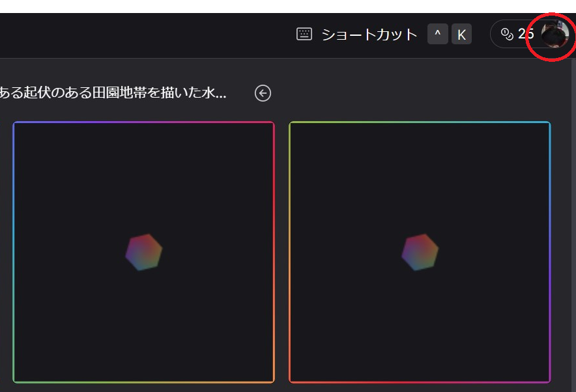The width and height of the screenshot is (576, 392).
Task: Click the coins credit icon
Action: [507, 35]
